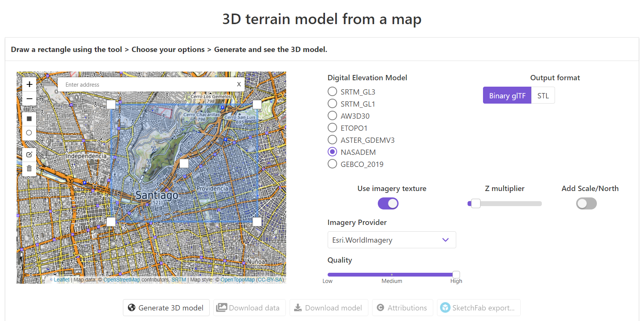Open the Imagery Provider dropdown
The width and height of the screenshot is (644, 321).
click(392, 240)
